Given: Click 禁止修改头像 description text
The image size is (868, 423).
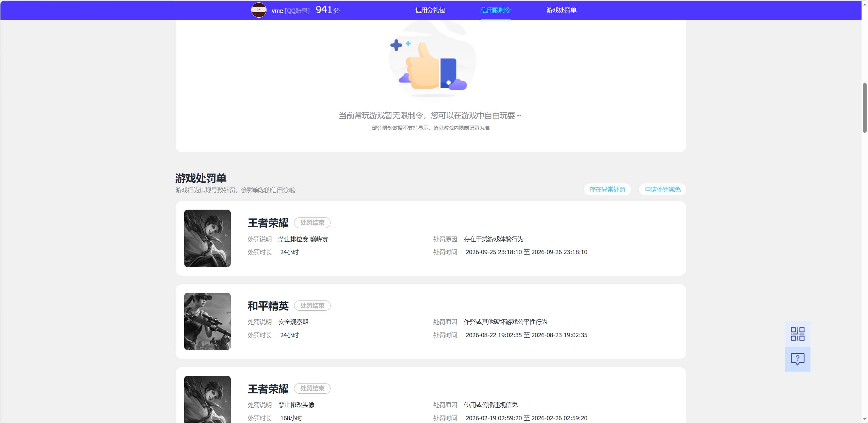Looking at the screenshot, I should [x=296, y=405].
